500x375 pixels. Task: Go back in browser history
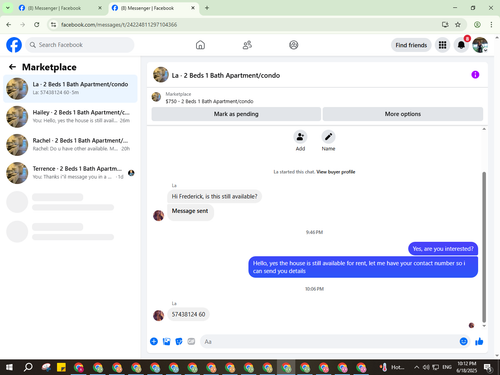(x=9, y=25)
